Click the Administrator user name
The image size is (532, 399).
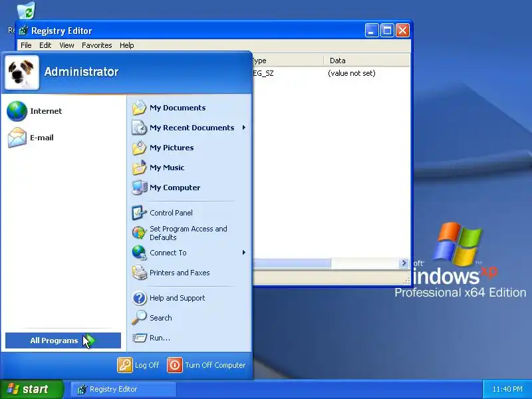[x=81, y=72]
